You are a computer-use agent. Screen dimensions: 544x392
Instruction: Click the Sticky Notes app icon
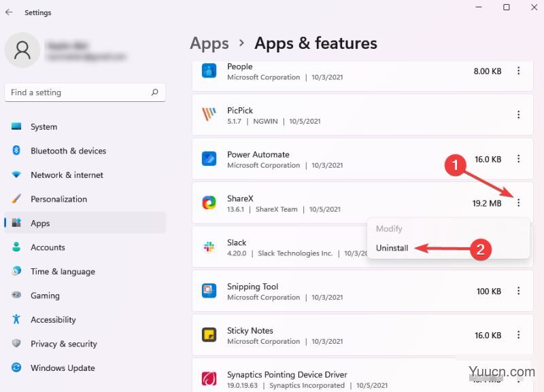click(209, 335)
